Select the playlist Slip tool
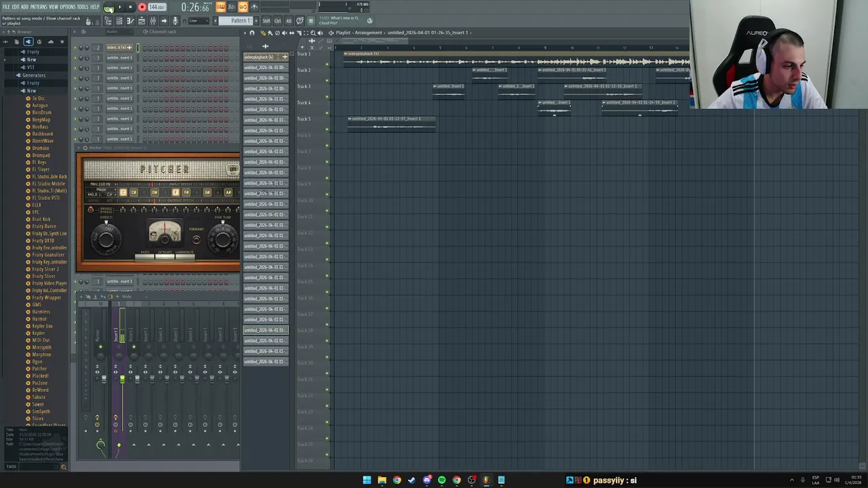The image size is (868, 488). 291,33
